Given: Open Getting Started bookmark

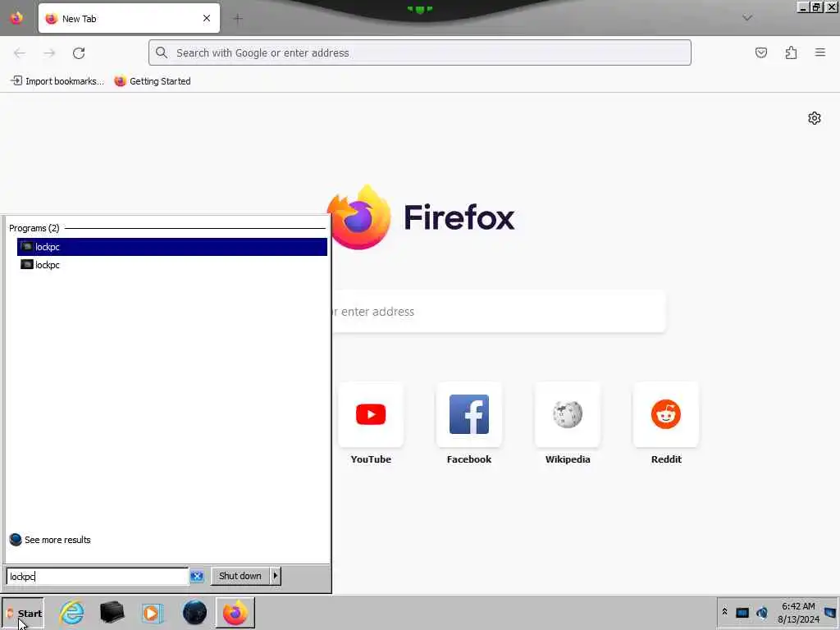Looking at the screenshot, I should tap(153, 81).
